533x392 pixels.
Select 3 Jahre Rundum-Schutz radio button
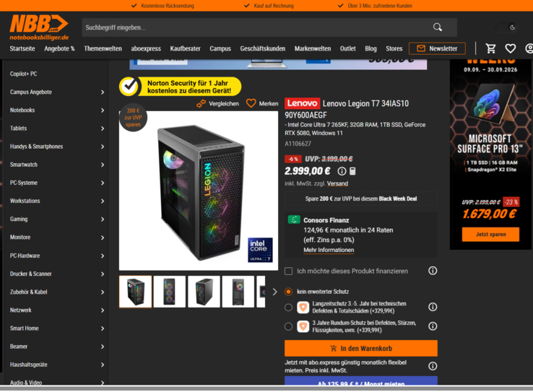pyautogui.click(x=289, y=326)
